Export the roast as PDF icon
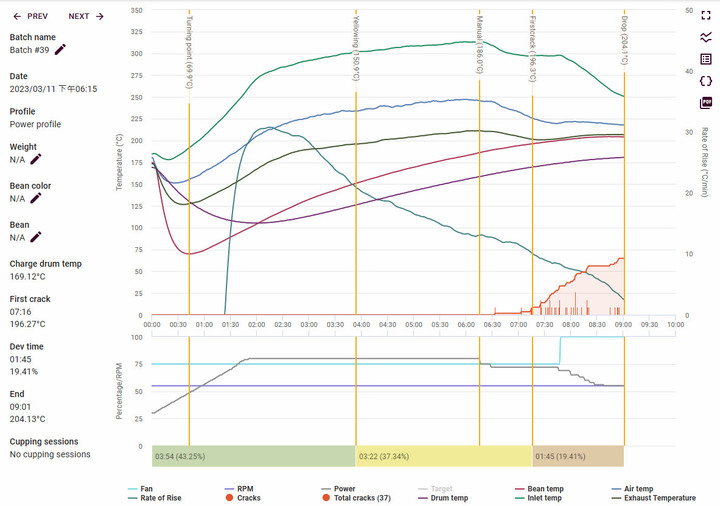Screen dimensions: 720x506 (706, 103)
